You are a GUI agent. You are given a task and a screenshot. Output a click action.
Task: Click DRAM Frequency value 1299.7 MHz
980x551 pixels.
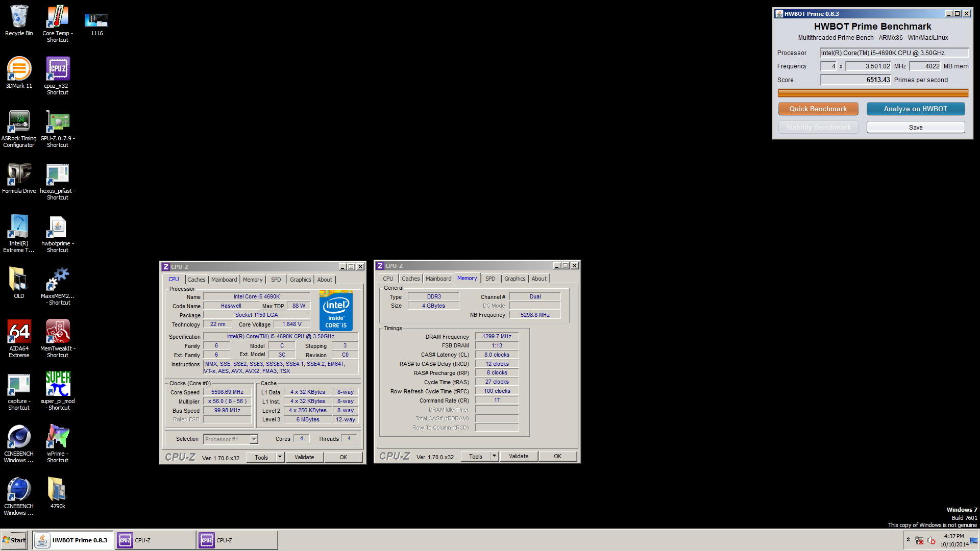pyautogui.click(x=497, y=336)
